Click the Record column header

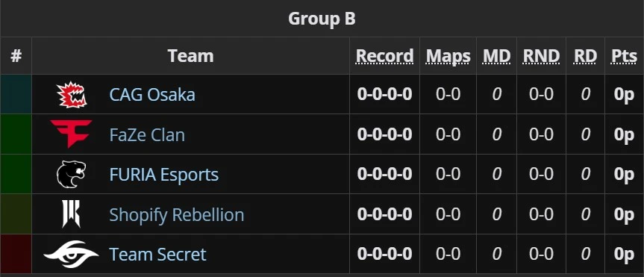(384, 56)
